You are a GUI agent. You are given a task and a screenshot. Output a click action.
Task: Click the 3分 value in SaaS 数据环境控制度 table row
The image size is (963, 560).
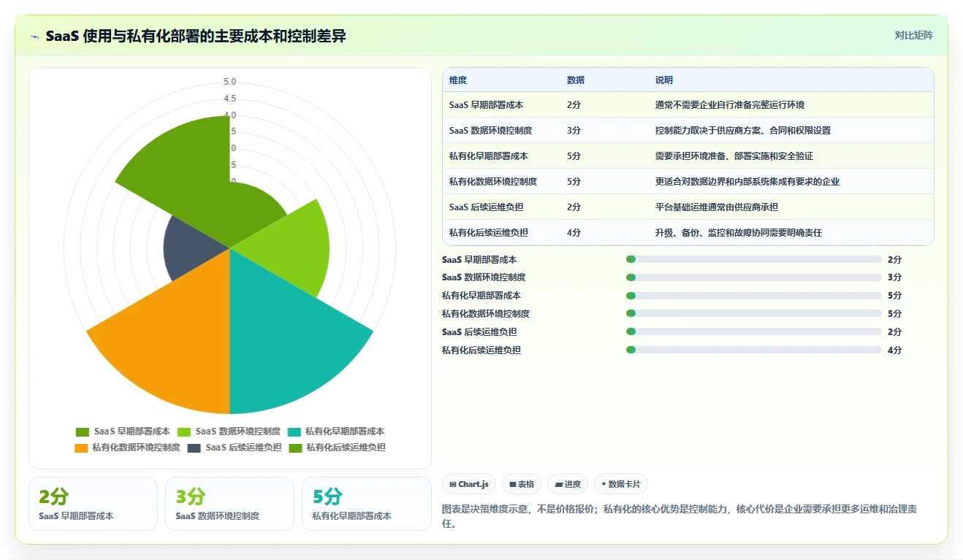(574, 131)
